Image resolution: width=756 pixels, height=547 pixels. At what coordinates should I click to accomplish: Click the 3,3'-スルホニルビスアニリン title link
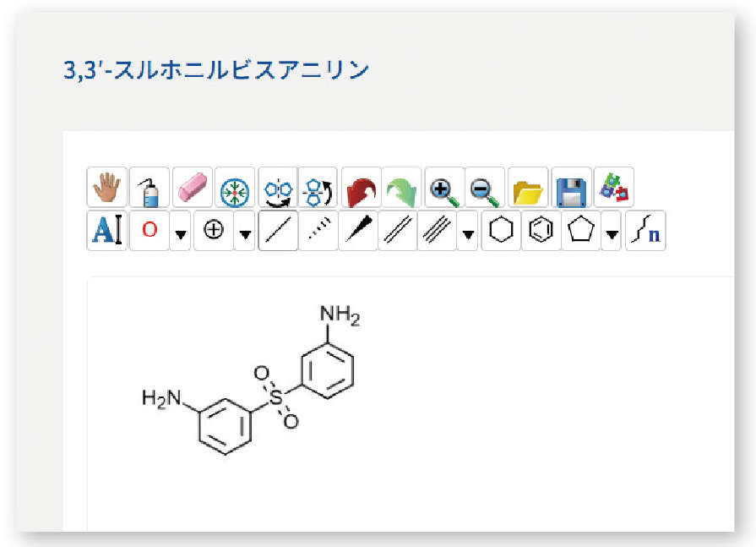click(x=215, y=71)
